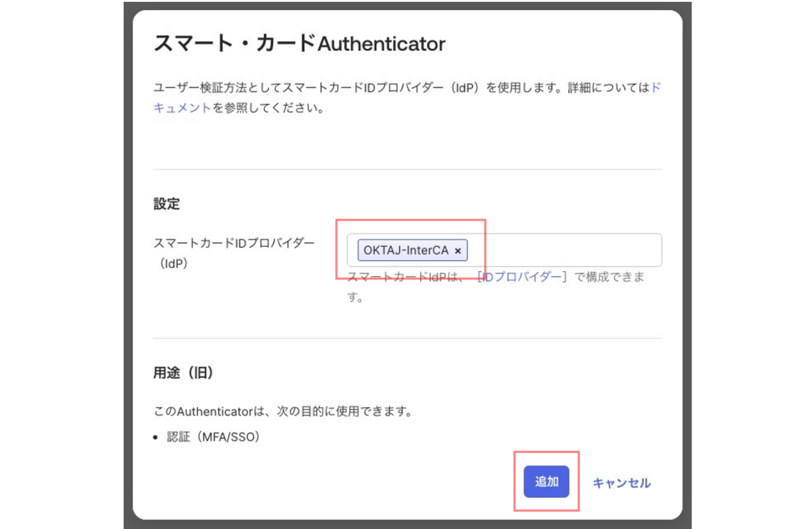The height and width of the screenshot is (529, 812).
Task: Open the IDプロバイダー link
Action: point(522,277)
